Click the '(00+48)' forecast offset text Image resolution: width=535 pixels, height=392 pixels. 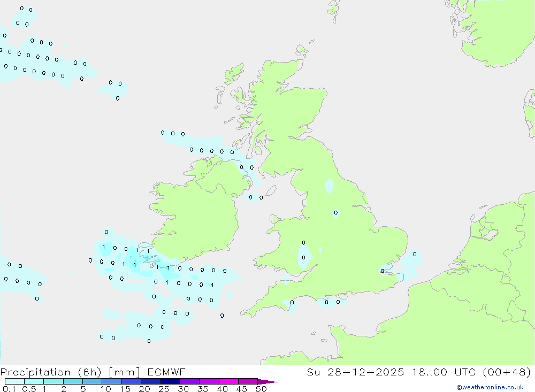pyautogui.click(x=507, y=372)
